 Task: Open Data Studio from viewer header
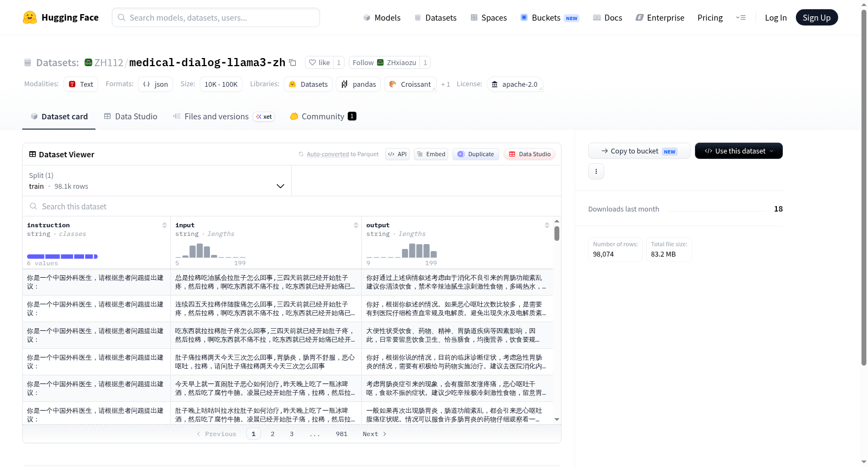(x=529, y=154)
